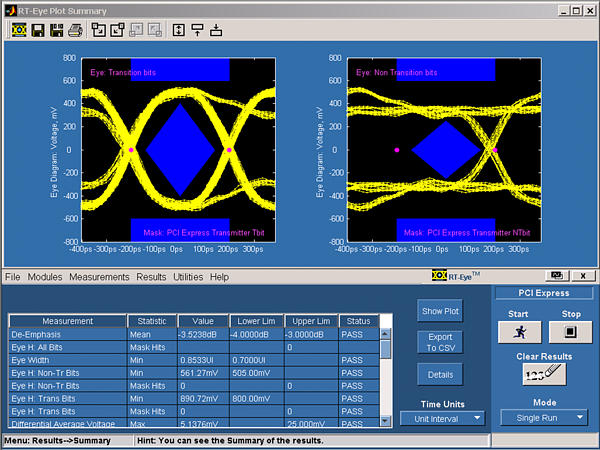Screen dimensions: 600x450
Task: Select the Eye Width measurement row
Action: coord(194,360)
